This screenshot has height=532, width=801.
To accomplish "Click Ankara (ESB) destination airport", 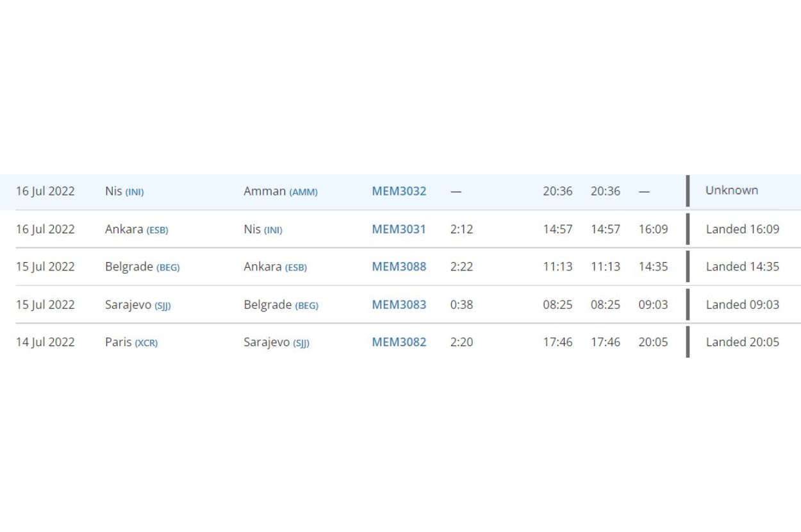I will click(275, 267).
